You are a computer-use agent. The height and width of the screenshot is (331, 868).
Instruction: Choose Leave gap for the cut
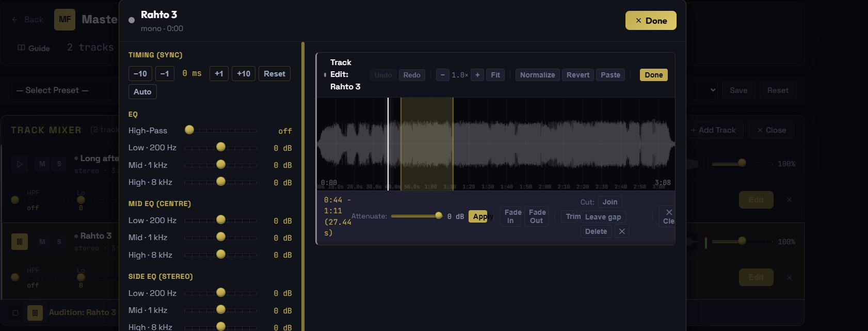[x=603, y=217]
